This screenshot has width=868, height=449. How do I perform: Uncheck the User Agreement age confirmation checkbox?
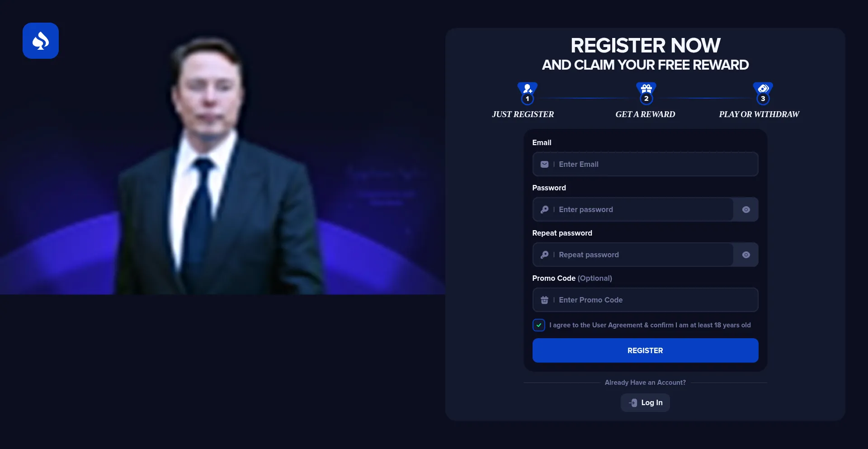pos(538,325)
